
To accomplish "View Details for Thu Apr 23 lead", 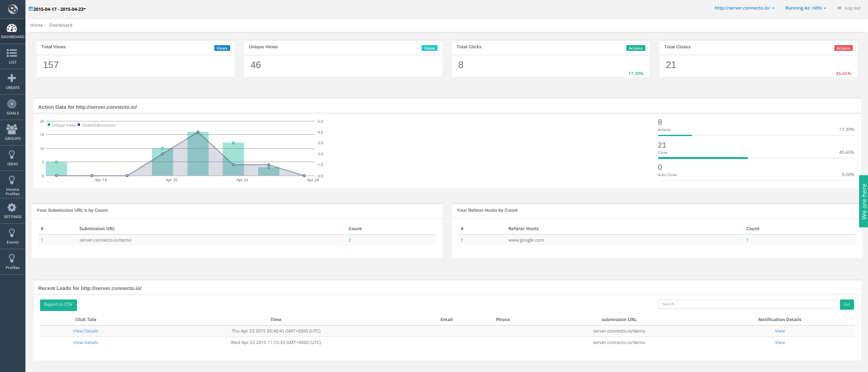I will 86,331.
